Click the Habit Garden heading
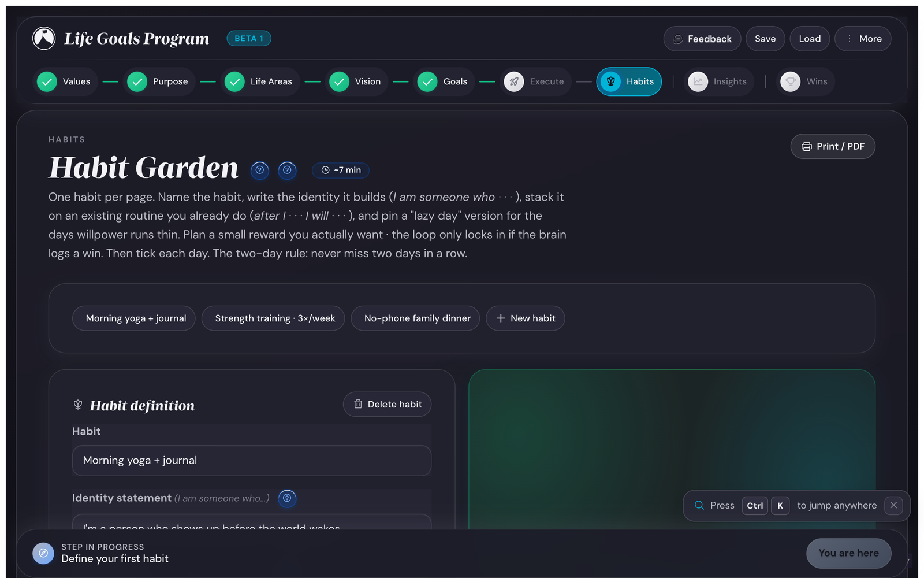 (143, 168)
